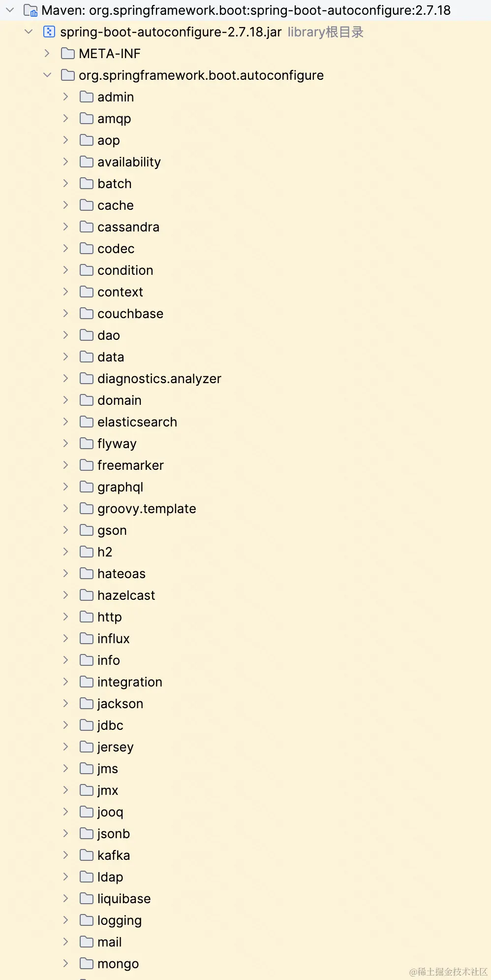Image resolution: width=491 pixels, height=980 pixels.
Task: Click the META-INF folder icon
Action: click(x=68, y=54)
